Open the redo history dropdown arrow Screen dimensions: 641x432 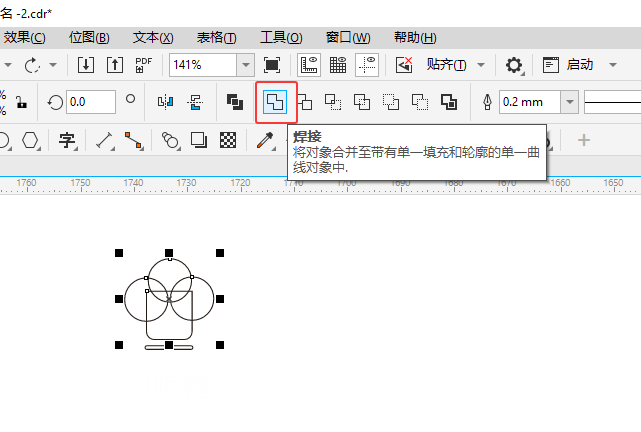click(53, 65)
